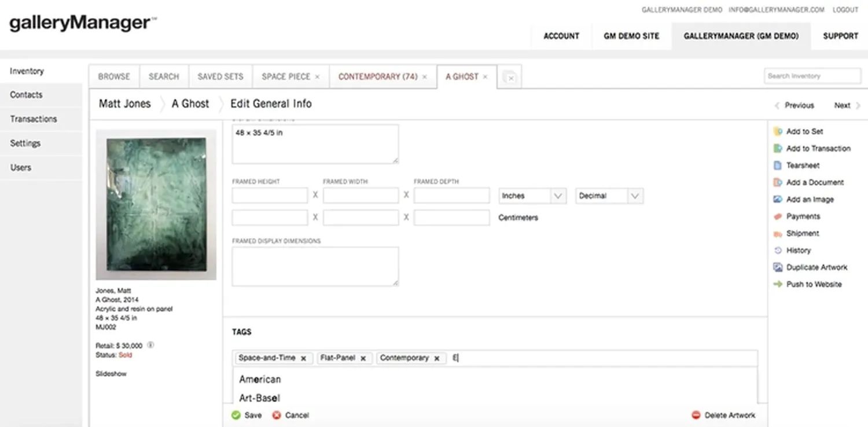The height and width of the screenshot is (427, 868).
Task: Click the Framed Width inches field
Action: click(x=361, y=196)
